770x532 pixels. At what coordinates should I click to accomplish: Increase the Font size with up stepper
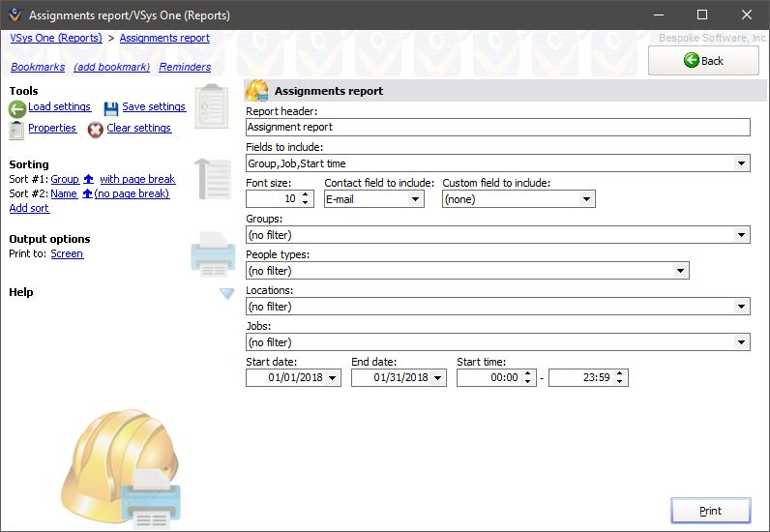pyautogui.click(x=307, y=194)
